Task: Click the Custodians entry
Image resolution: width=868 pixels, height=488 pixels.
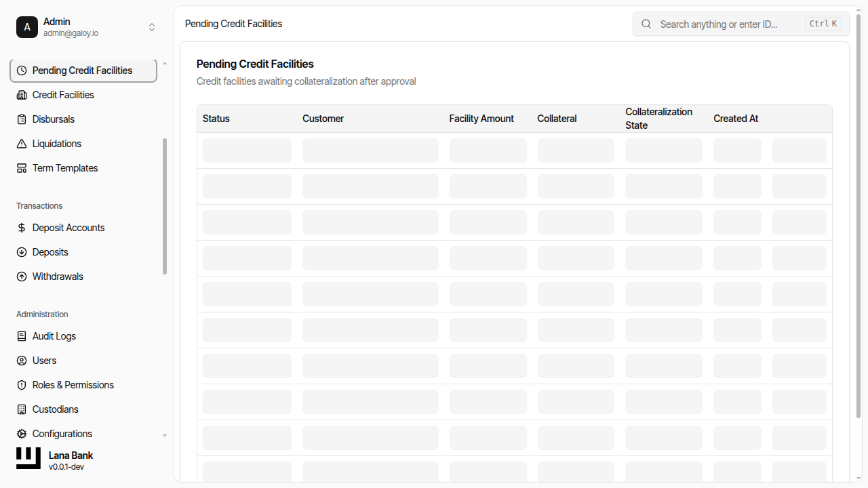Action: [54, 409]
